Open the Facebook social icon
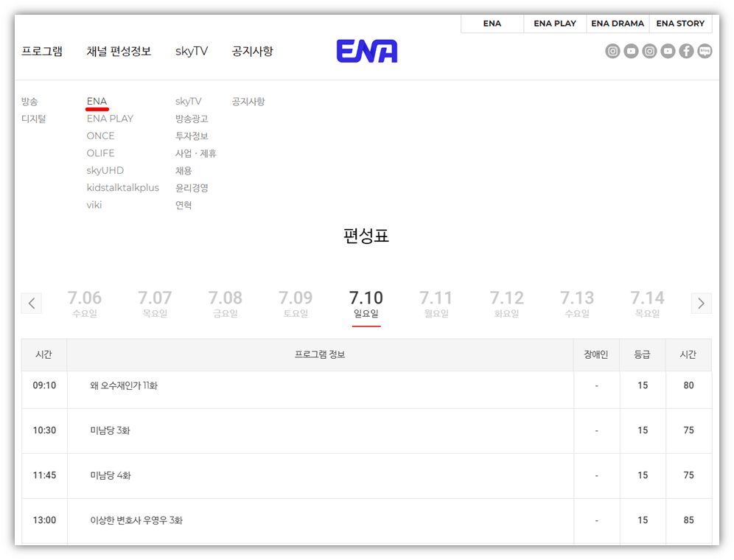This screenshot has width=734, height=560. 686,51
